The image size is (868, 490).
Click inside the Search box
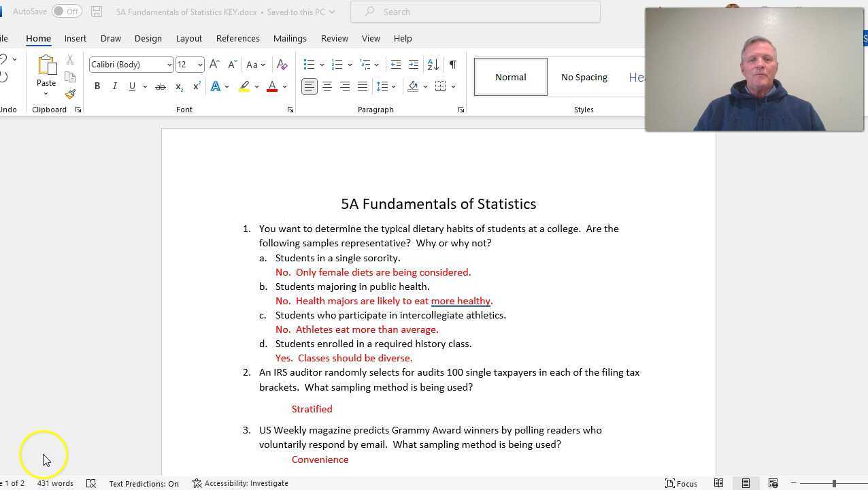click(475, 12)
